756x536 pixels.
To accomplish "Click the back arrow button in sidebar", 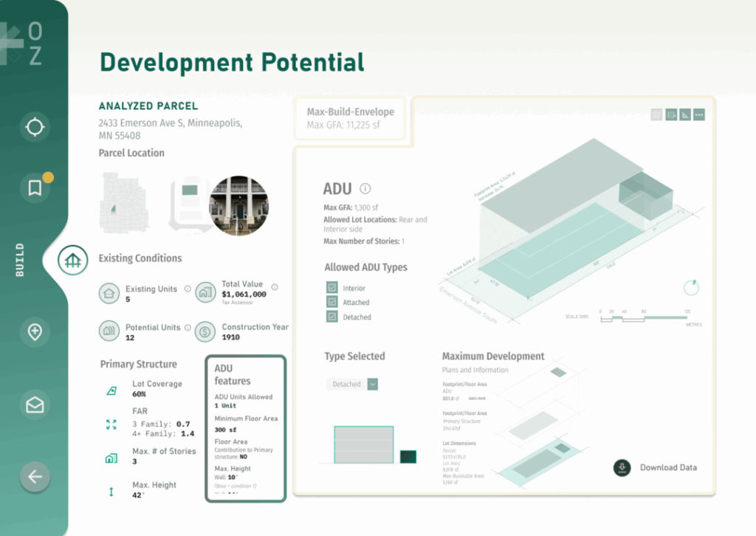I will [35, 477].
